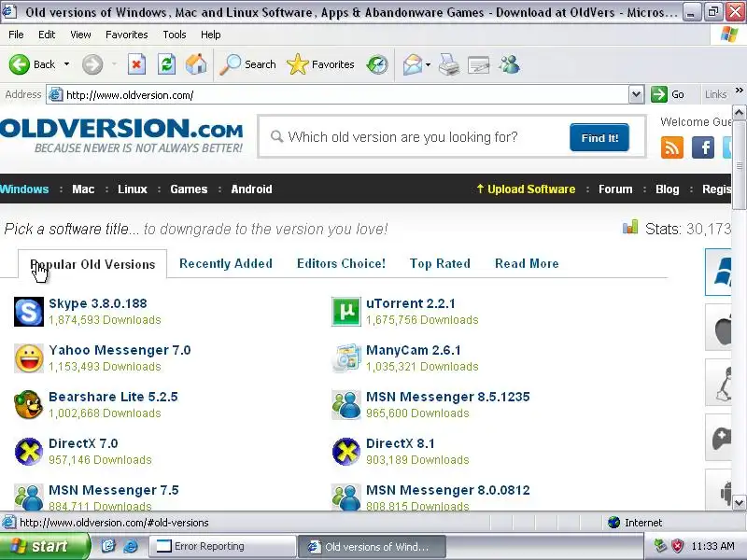Viewport: 747px width, 560px height.
Task: Select Android in the site navigation bar
Action: coord(251,189)
